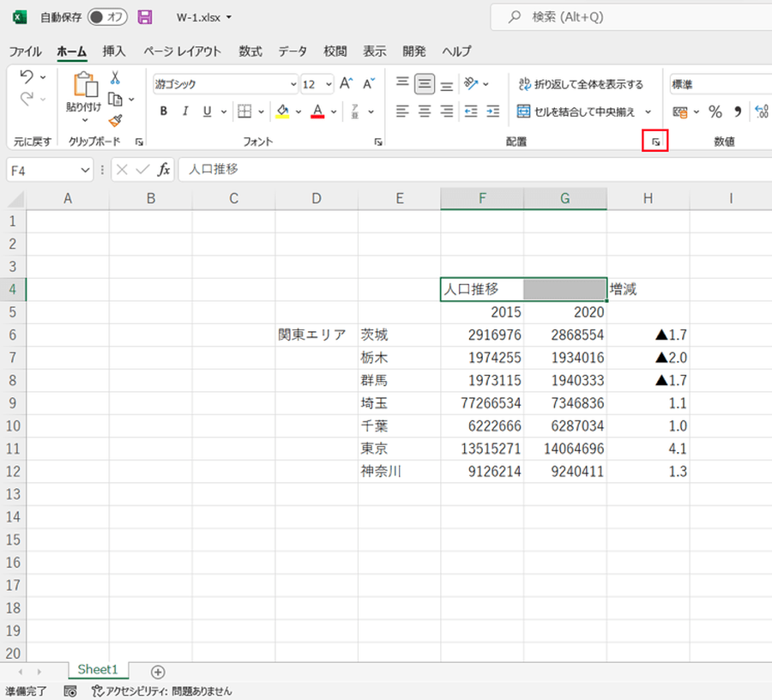The width and height of the screenshot is (772, 700).
Task: Decrease font size with smaller A icon
Action: click(x=369, y=84)
